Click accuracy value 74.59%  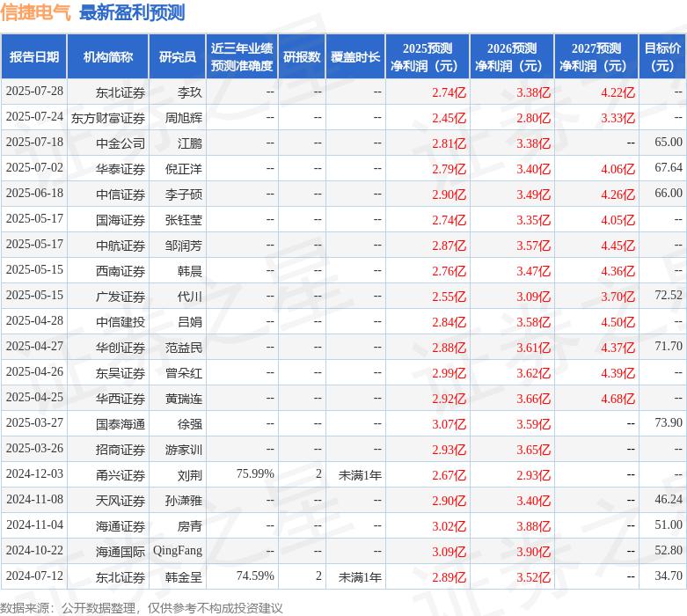[255, 576]
